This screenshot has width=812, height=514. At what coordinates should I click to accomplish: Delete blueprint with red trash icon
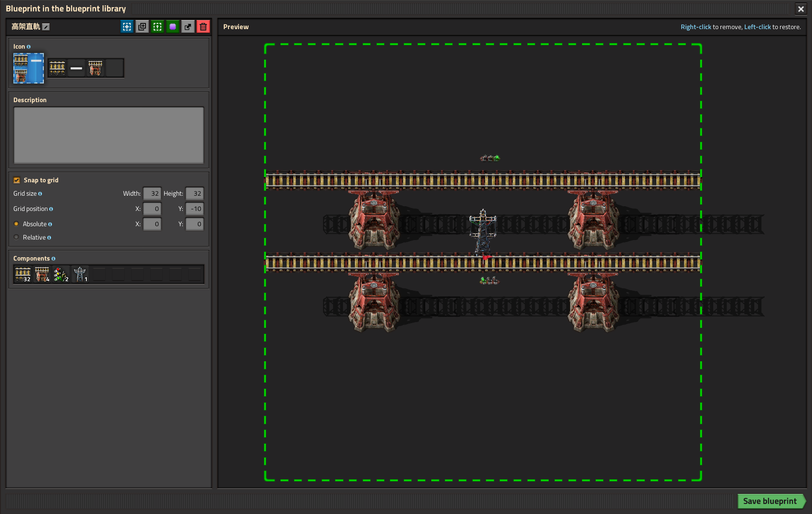click(x=203, y=27)
